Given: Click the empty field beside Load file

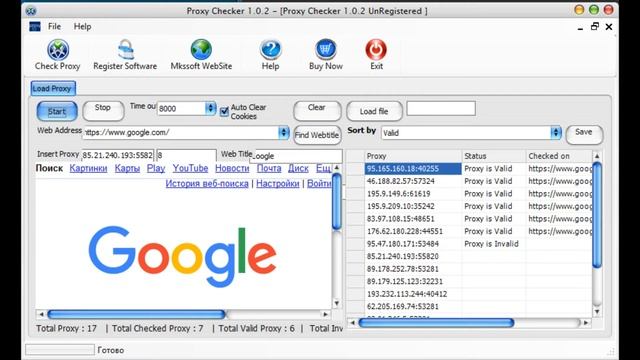Looking at the screenshot, I should tap(441, 109).
